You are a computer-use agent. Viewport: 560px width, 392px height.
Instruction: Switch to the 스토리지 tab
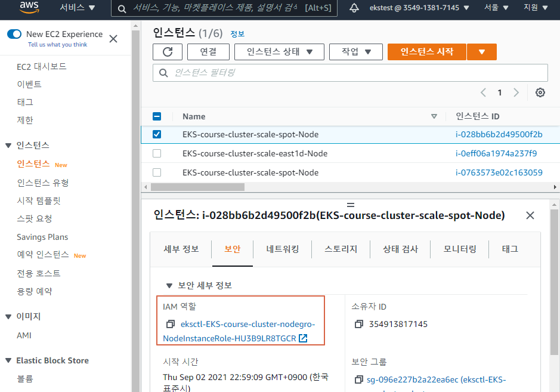[x=341, y=249]
